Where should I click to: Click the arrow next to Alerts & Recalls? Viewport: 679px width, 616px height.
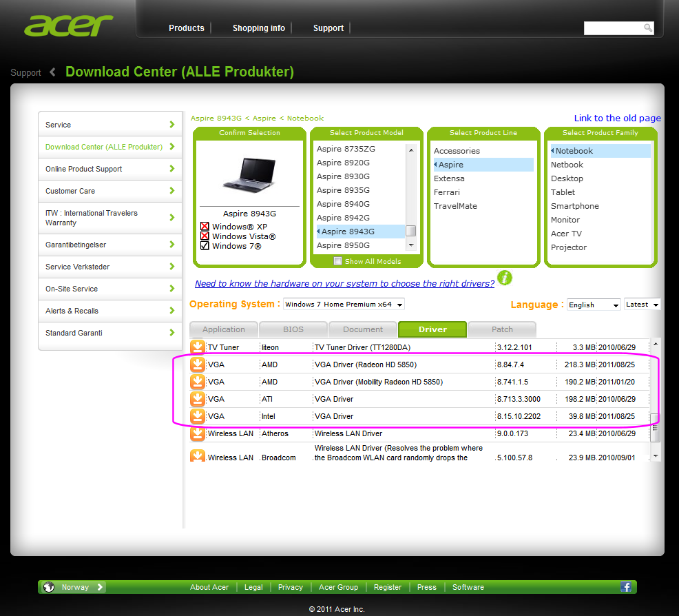tap(172, 311)
